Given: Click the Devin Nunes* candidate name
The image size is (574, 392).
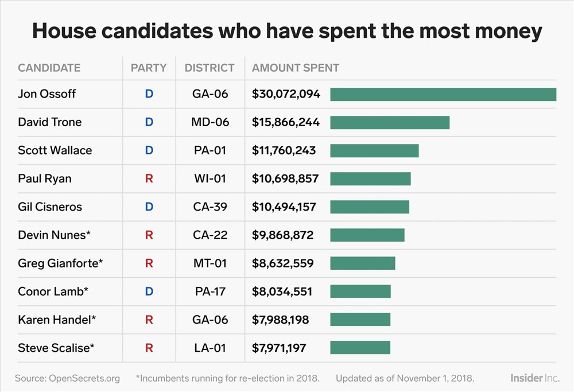Looking at the screenshot, I should 54,235.
